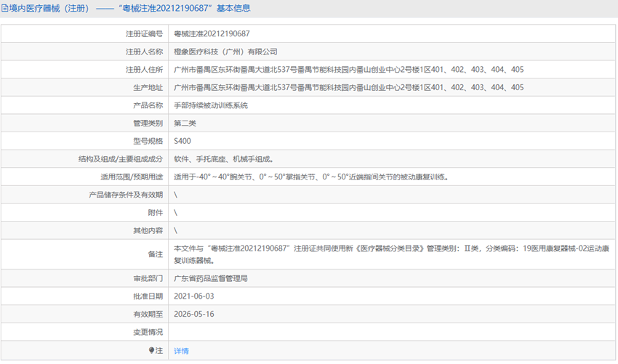618x364 pixels.
Task: Click the 备注 remark text
Action: [392, 254]
